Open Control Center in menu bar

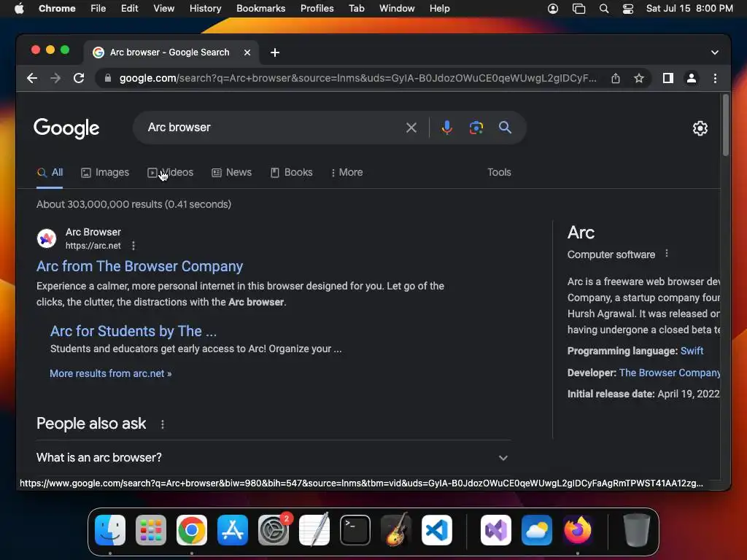coord(628,9)
